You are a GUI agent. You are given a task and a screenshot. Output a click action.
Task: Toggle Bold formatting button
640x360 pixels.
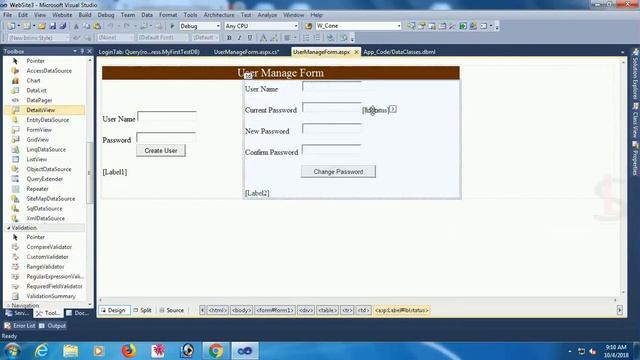click(229, 38)
